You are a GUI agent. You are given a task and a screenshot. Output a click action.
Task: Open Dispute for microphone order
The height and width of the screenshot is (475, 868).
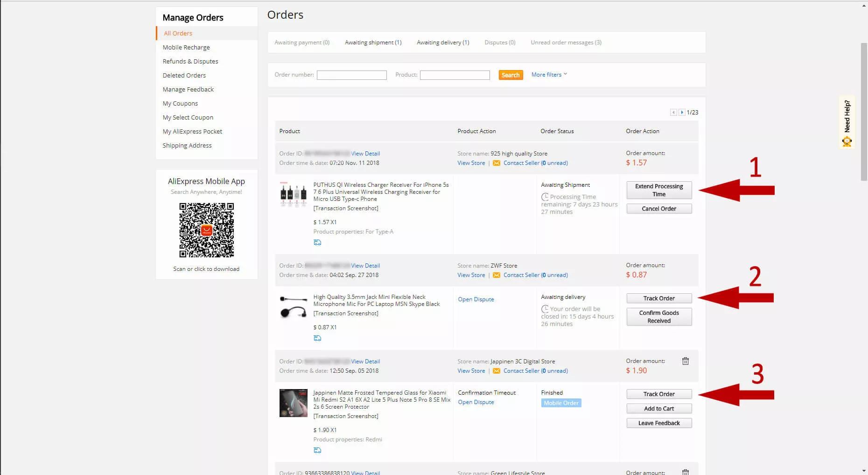tap(476, 299)
